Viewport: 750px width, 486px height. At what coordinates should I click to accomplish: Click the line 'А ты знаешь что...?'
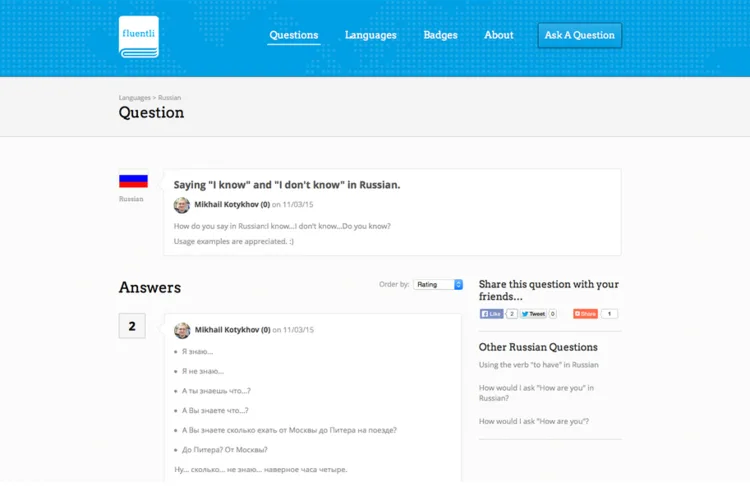pos(216,390)
